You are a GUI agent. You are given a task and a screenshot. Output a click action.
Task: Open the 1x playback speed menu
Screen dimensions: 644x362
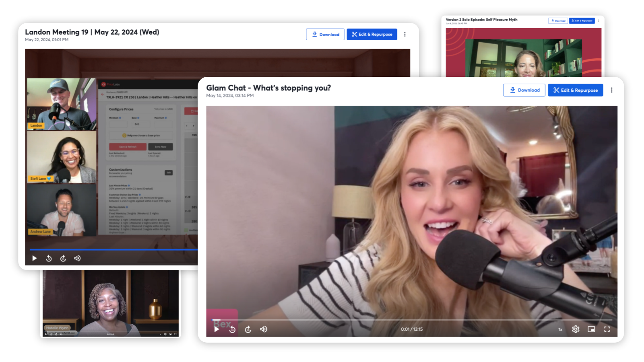click(560, 329)
